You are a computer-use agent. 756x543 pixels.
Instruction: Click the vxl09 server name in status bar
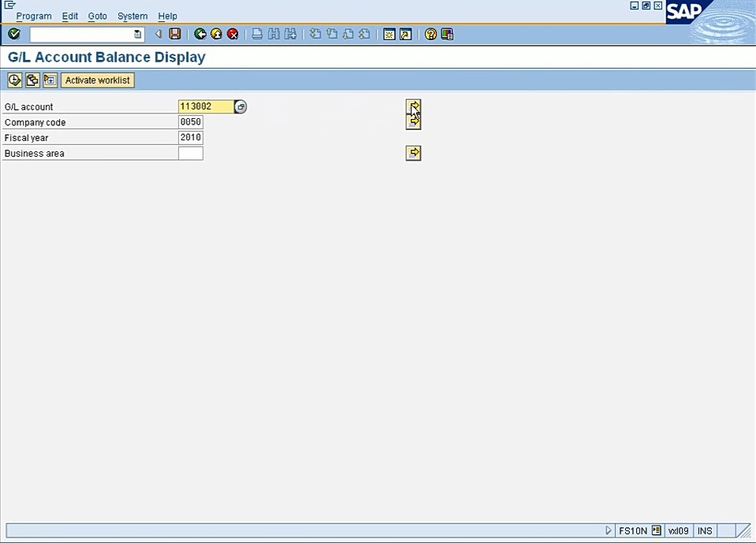pyautogui.click(x=679, y=530)
